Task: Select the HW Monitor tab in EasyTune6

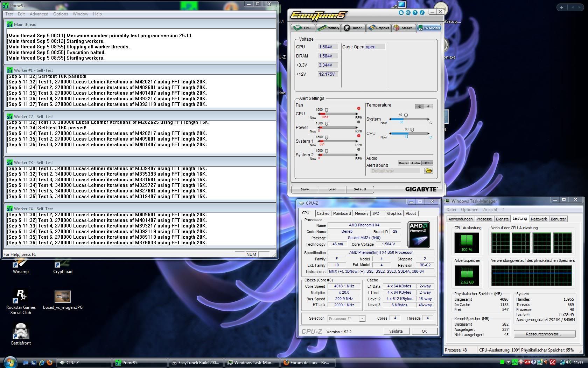Action: 429,28
